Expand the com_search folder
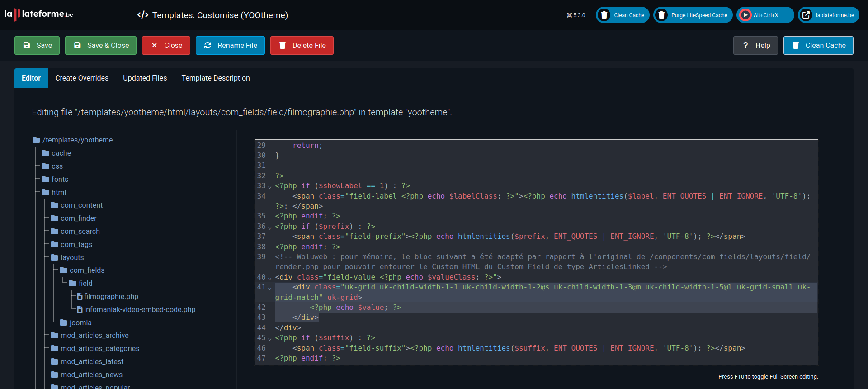Screen dimensions: 868x389 pyautogui.click(x=75, y=231)
